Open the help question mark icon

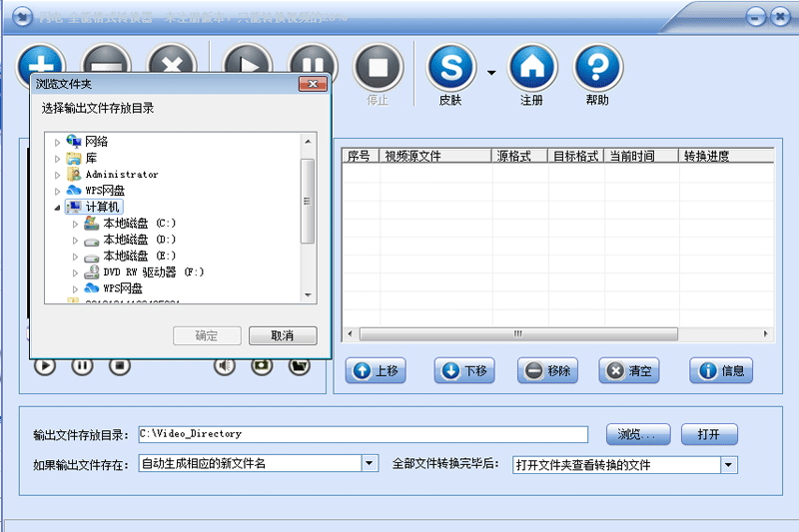(597, 68)
